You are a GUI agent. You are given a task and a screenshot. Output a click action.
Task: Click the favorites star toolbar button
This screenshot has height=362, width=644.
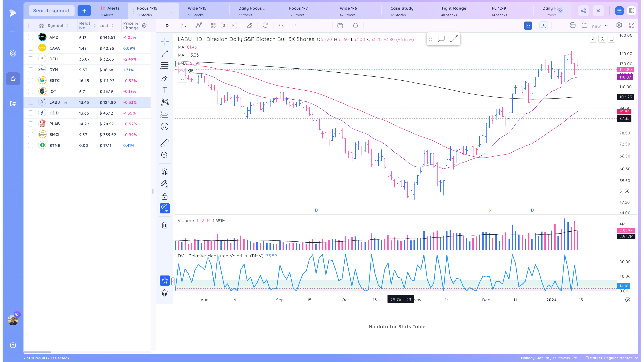click(x=164, y=281)
